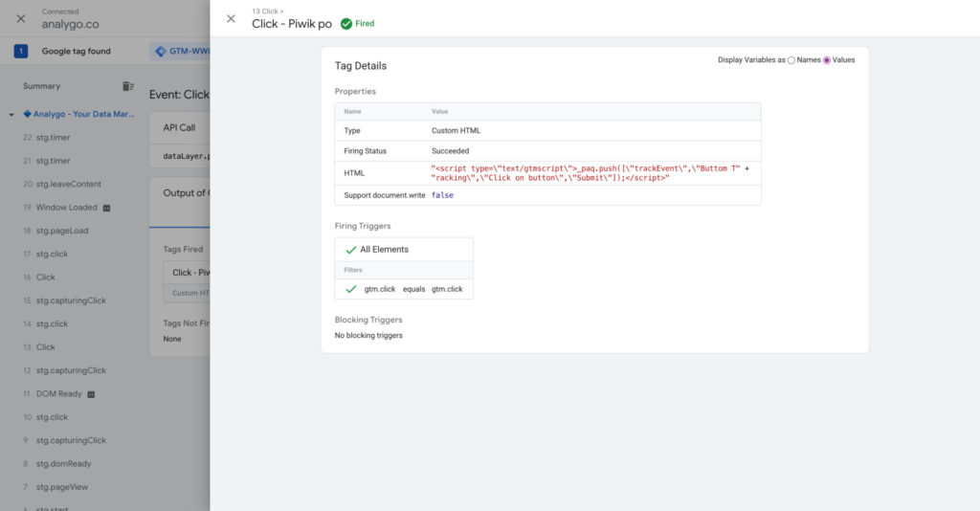Click the blue container count badge
This screenshot has width=980, height=511.
click(x=21, y=52)
